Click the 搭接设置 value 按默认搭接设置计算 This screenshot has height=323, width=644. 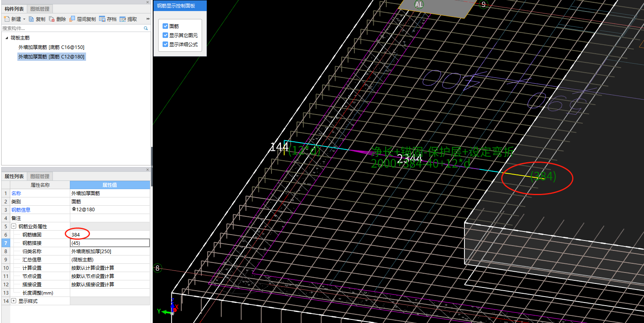coord(110,284)
